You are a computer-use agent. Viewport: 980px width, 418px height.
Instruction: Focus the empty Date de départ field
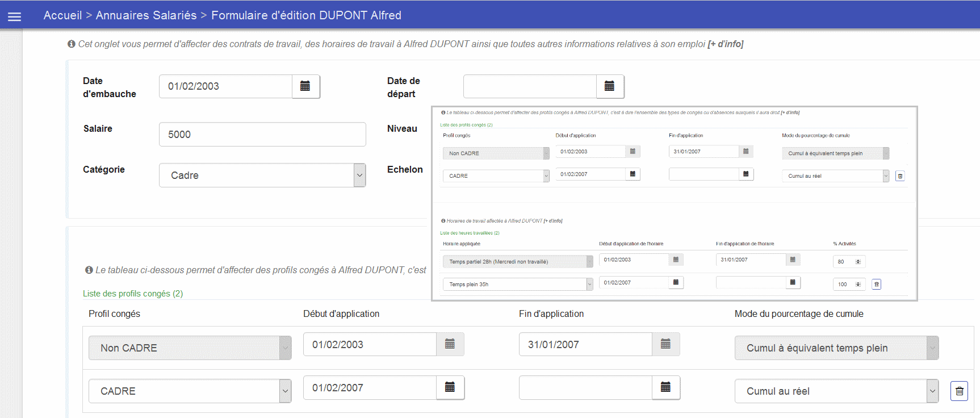pyautogui.click(x=530, y=86)
